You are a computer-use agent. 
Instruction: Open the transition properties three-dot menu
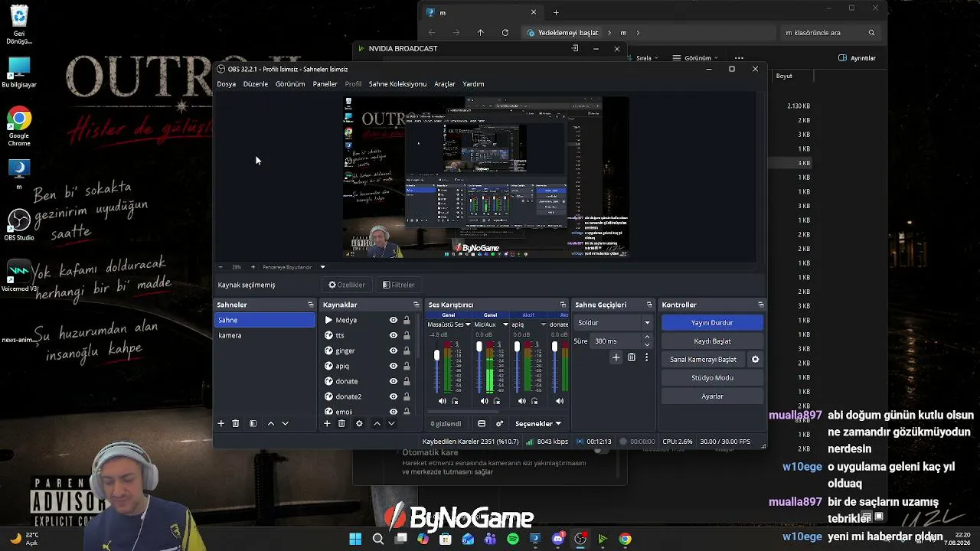646,357
